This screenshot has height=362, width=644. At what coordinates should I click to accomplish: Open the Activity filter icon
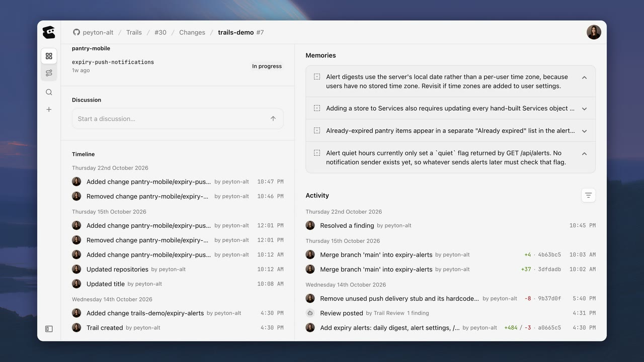point(588,196)
